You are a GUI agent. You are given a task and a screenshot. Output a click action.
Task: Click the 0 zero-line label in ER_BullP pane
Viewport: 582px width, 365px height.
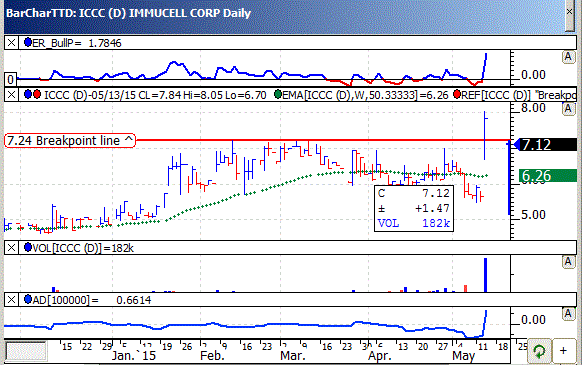click(x=10, y=79)
